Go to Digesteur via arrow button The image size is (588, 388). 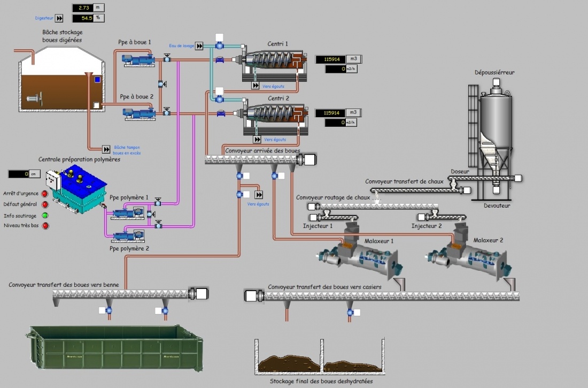click(x=60, y=18)
